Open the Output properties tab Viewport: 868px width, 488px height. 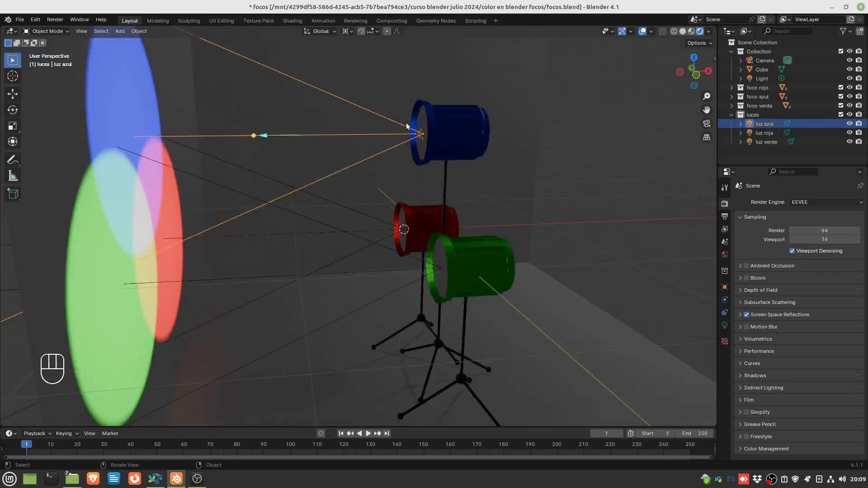point(725,216)
